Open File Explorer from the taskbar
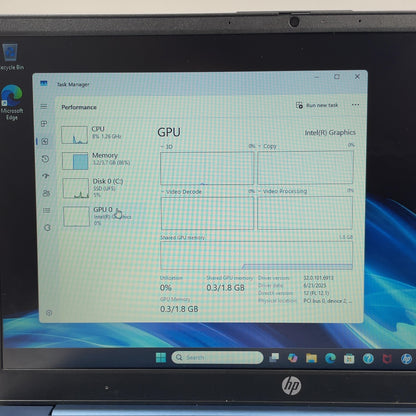Screen dimensions: 416x416 pyautogui.click(x=311, y=358)
